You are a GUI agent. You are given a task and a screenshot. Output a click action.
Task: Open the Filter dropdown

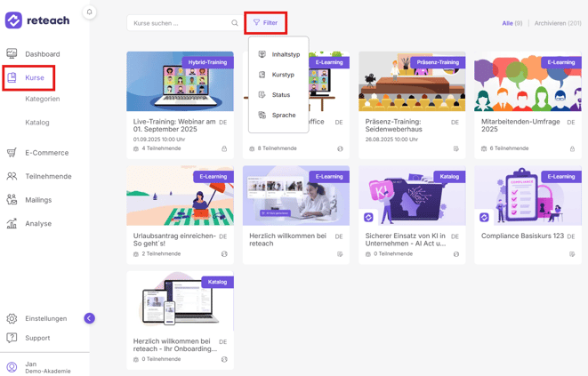click(265, 23)
